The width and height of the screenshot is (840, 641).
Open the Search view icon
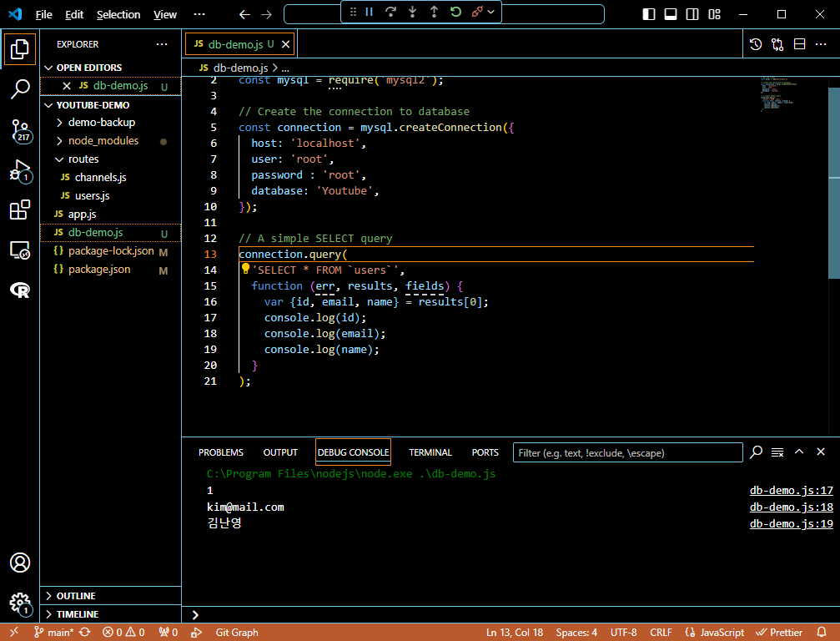click(x=20, y=89)
